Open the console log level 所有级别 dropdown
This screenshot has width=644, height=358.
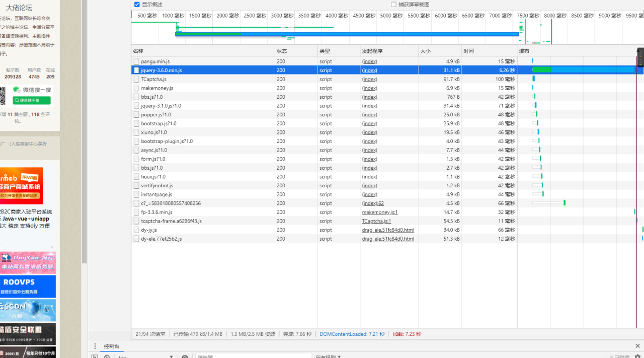[328, 356]
